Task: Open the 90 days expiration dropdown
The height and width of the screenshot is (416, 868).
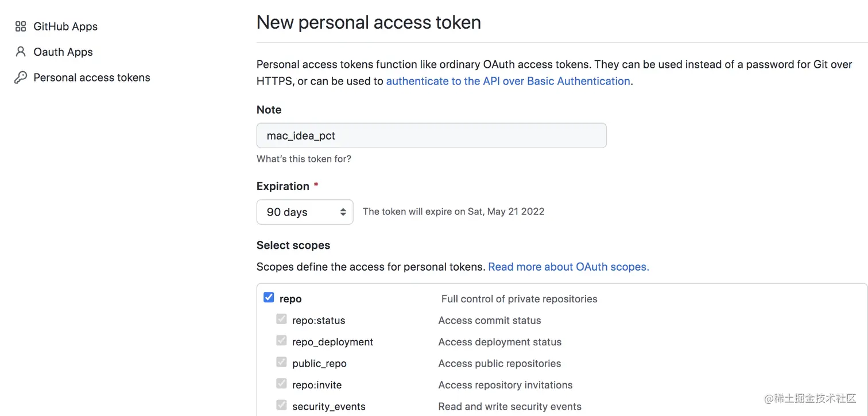Action: click(304, 212)
